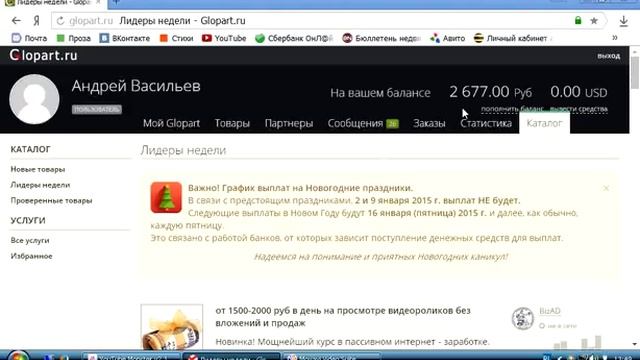Open the Бюллетень недвижимости bookmark
Viewport: 640px width, 360px height.
pos(381,38)
